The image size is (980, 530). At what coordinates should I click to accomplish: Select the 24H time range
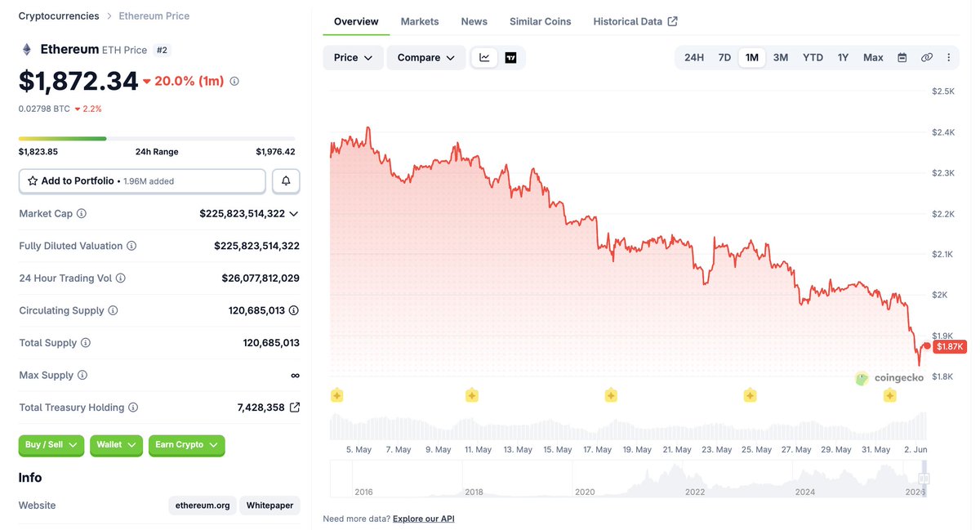tap(694, 57)
